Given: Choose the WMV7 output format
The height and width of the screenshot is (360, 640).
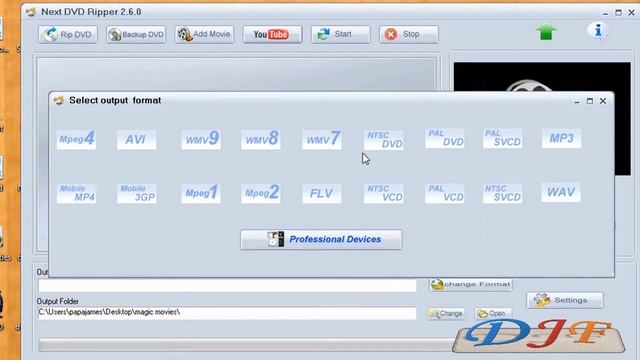Looking at the screenshot, I should click(322, 139).
